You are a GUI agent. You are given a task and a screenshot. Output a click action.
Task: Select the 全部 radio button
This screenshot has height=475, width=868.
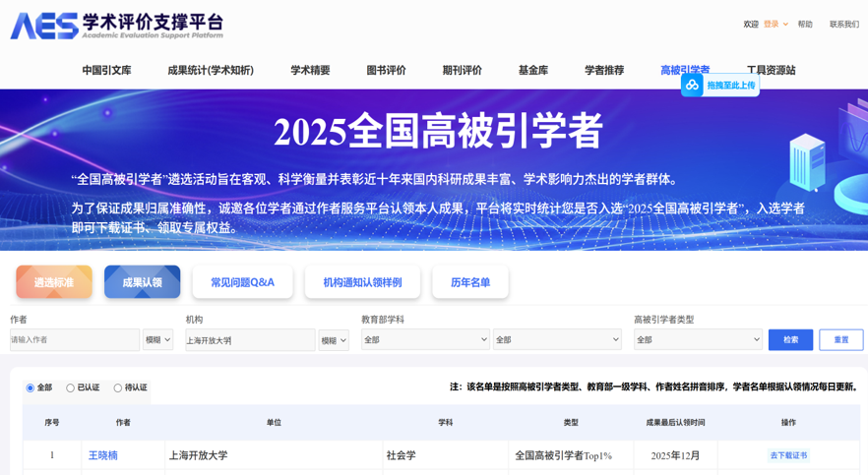pos(31,387)
